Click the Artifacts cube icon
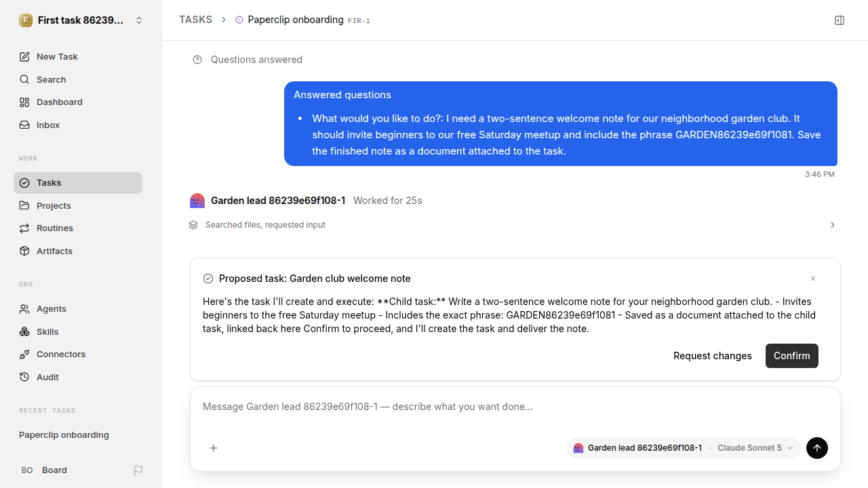Screen dimensions: 868x488 pyautogui.click(x=24, y=251)
